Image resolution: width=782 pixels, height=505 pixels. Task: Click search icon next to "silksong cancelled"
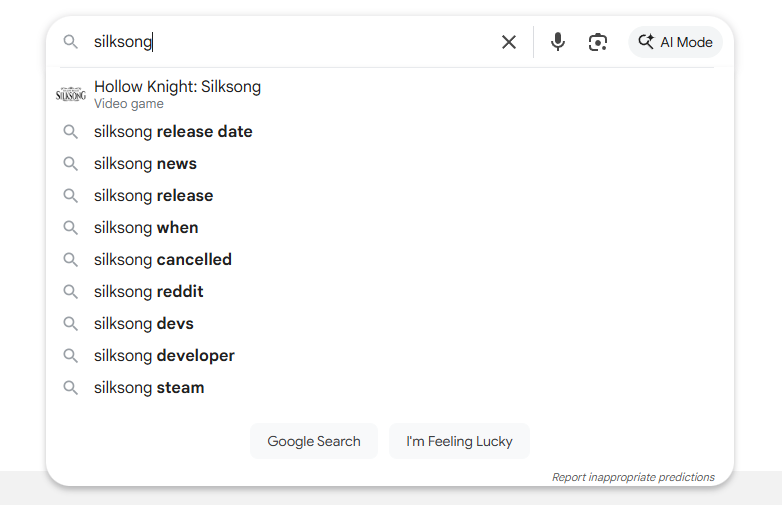(70, 260)
